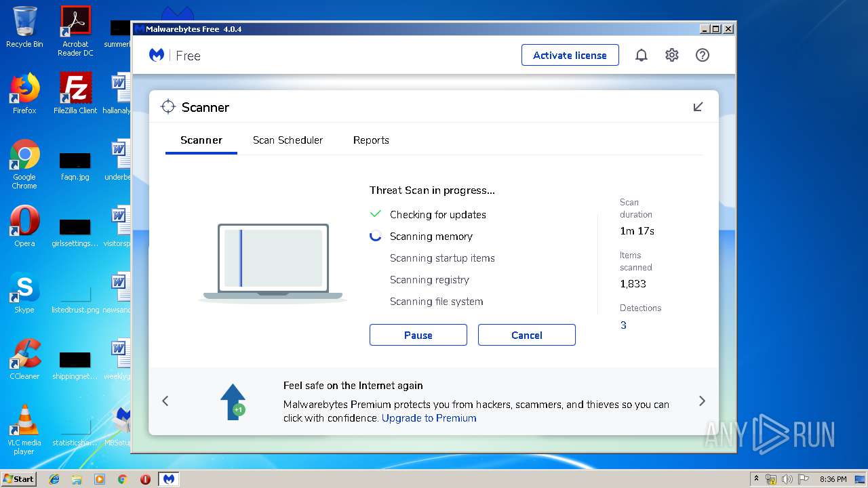Click the Scanner crosshair icon
Screen dimensions: 868x488
pos(167,107)
